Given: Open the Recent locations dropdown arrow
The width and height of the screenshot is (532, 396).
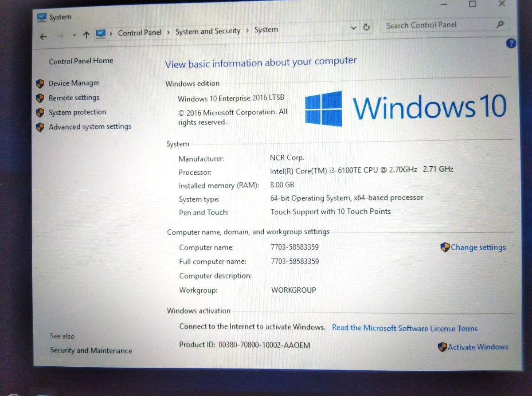Looking at the screenshot, I should click(x=74, y=35).
